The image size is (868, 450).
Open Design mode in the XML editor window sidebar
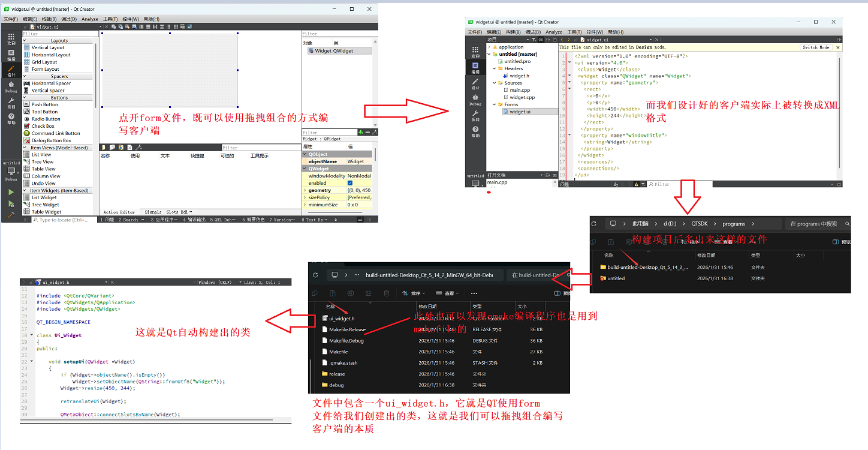(x=475, y=83)
